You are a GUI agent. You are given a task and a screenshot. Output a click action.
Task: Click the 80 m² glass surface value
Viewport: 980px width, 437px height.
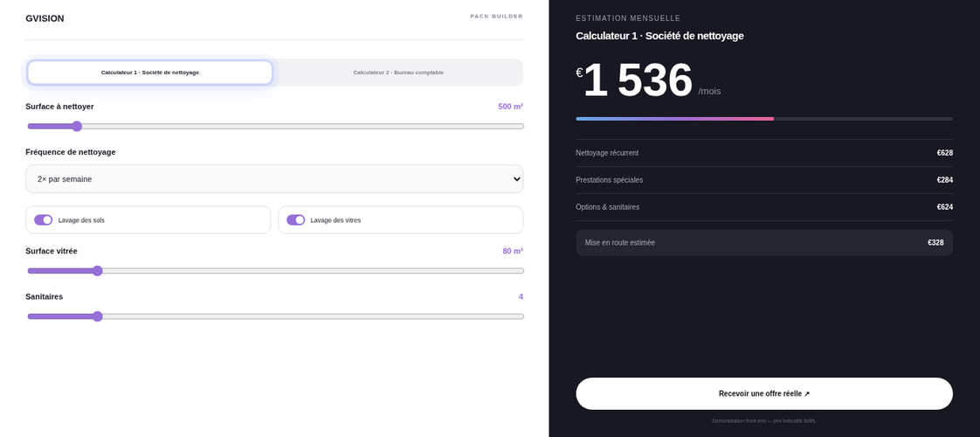pyautogui.click(x=513, y=251)
